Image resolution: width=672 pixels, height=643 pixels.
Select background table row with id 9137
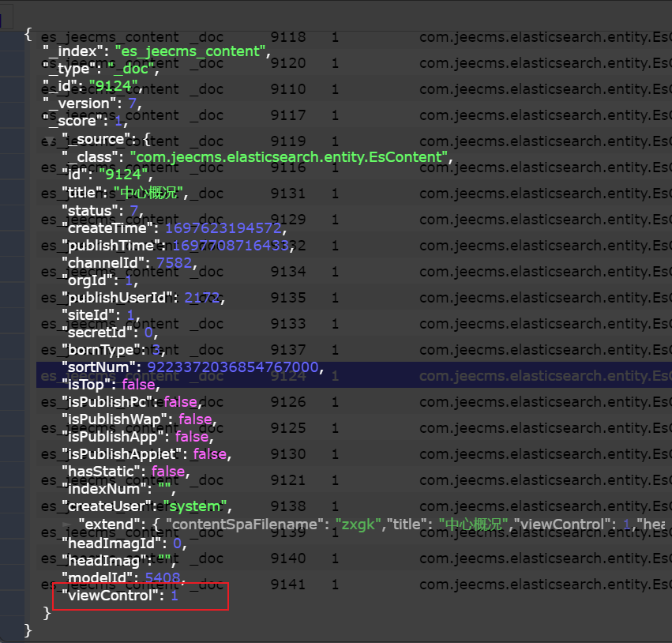point(354,350)
